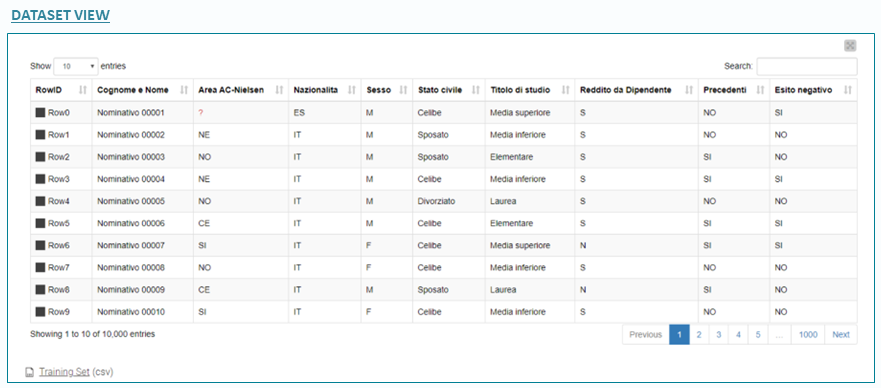Click the N income cell in Row6
The image size is (881, 388).
[x=583, y=245]
